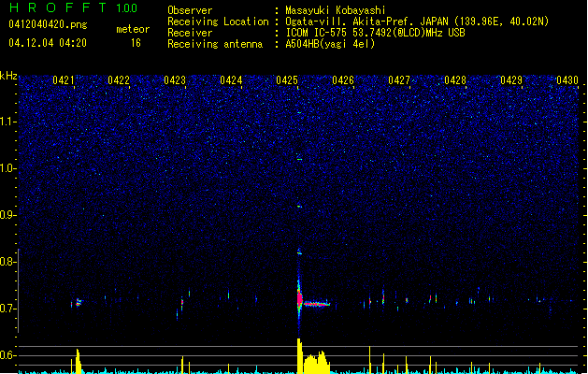Click the meteor echo cluster just after 0421
Image resolution: width=588 pixels, height=374 pixels.
click(x=79, y=302)
